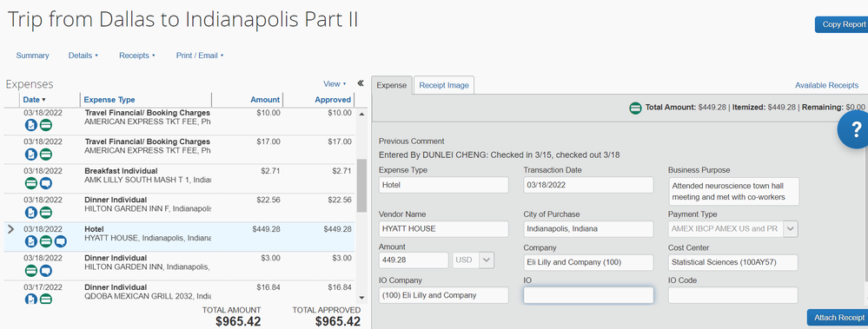Image resolution: width=868 pixels, height=329 pixels.
Task: Click the Amount field showing 449.28
Action: [x=414, y=260]
